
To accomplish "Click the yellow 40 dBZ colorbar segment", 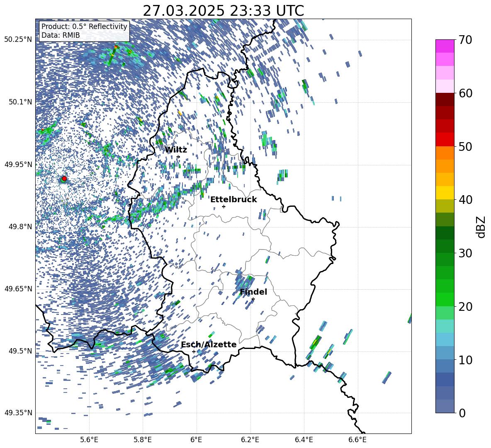I will pos(445,193).
